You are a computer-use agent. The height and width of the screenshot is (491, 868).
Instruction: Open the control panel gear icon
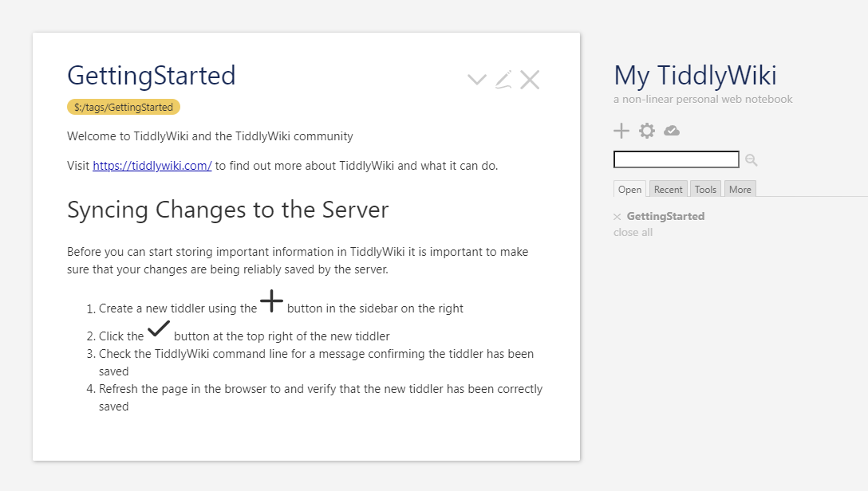click(647, 132)
